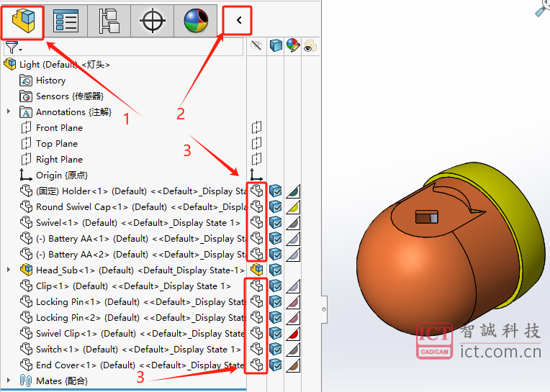Toggle Swivel<1> hide/show icon
Viewport: 550px width, 392px height.
click(x=257, y=223)
